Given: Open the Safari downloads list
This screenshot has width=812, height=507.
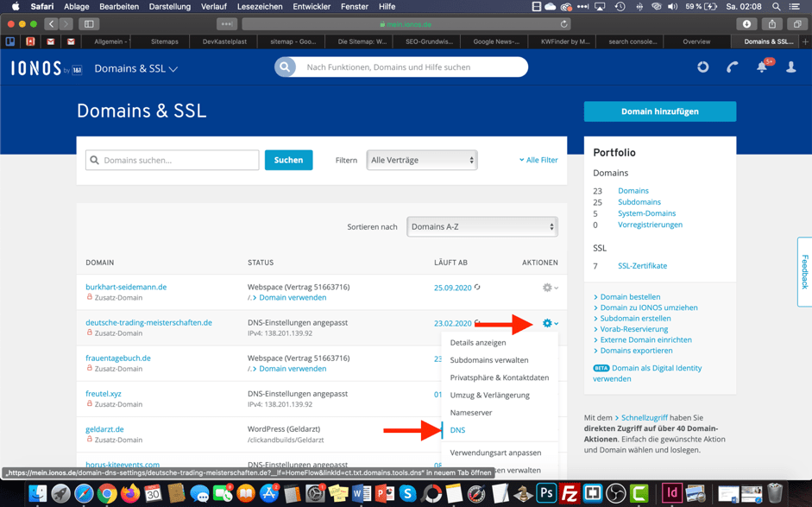Looking at the screenshot, I should (746, 24).
